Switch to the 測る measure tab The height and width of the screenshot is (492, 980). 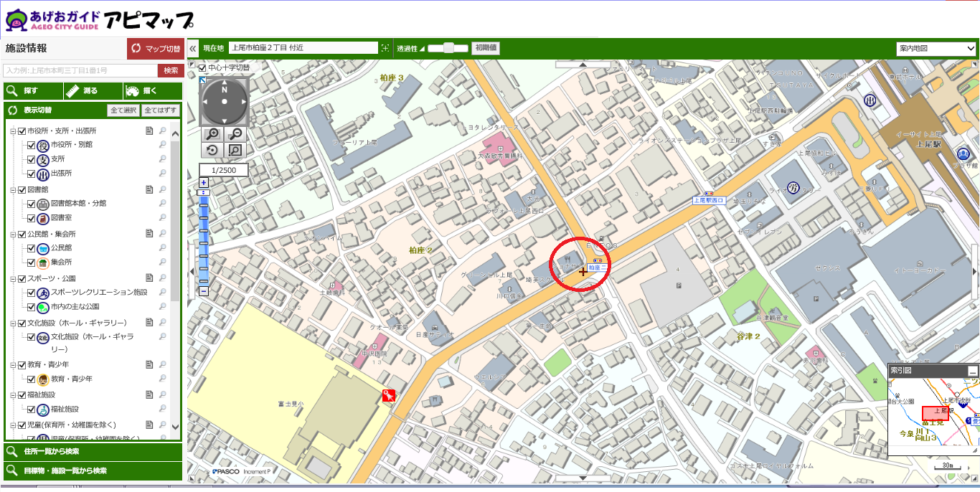coord(93,91)
